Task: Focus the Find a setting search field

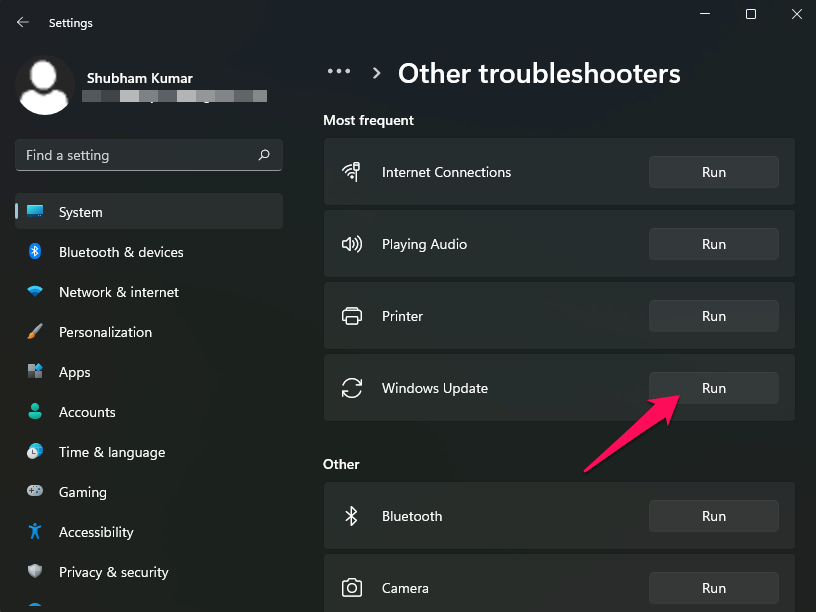Action: (135, 155)
